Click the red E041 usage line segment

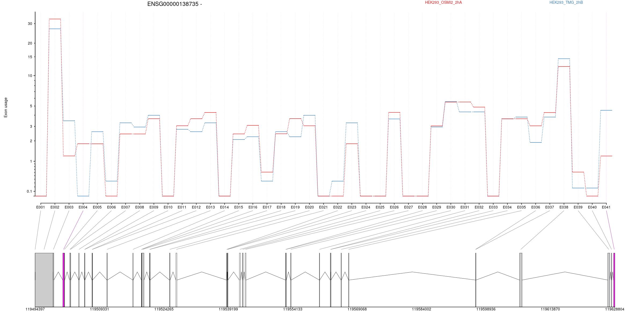(606, 156)
